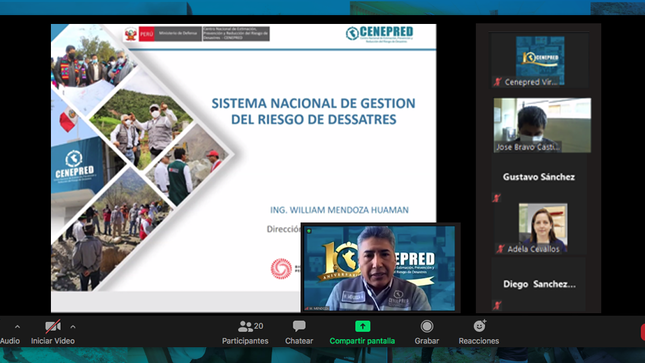Select the Cenepred Vir... participant thumbnail
645x363 pixels.
point(540,61)
